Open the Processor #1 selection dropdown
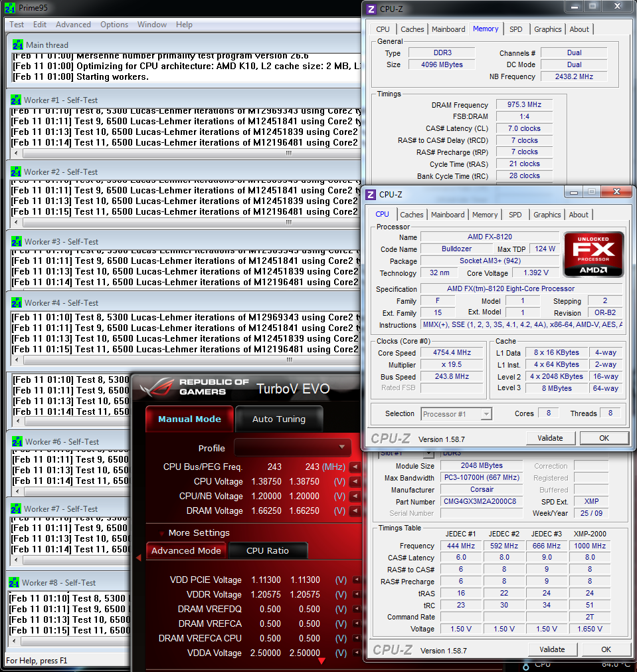This screenshot has height=672, width=637. pyautogui.click(x=456, y=413)
